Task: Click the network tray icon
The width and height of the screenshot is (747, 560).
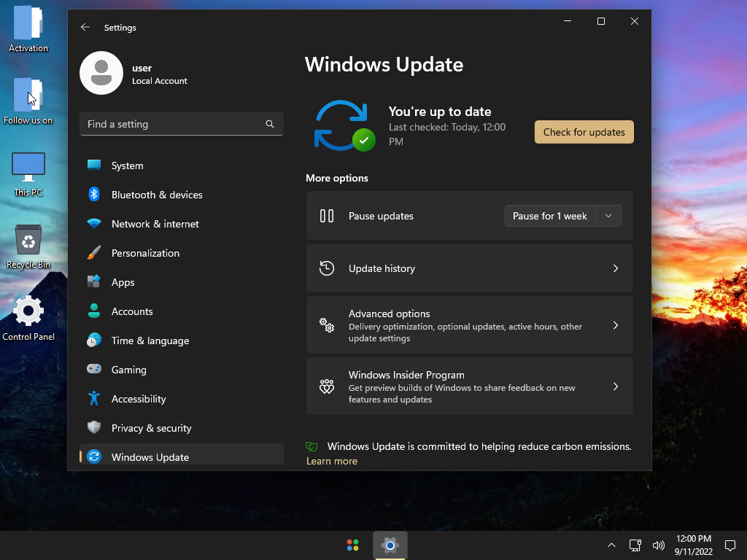Action: click(635, 545)
